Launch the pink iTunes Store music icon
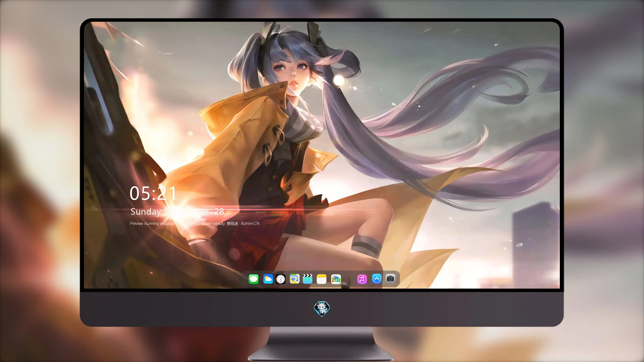 point(362,279)
